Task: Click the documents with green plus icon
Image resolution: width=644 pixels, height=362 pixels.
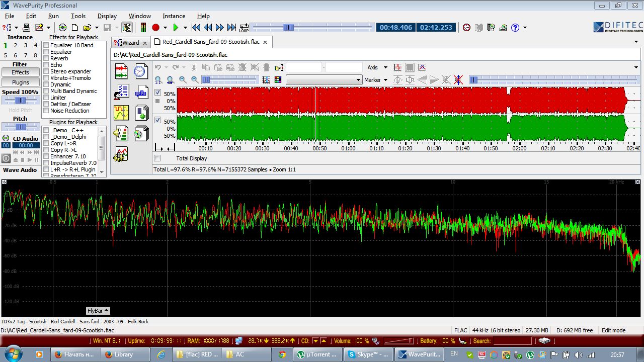Action: [x=142, y=113]
